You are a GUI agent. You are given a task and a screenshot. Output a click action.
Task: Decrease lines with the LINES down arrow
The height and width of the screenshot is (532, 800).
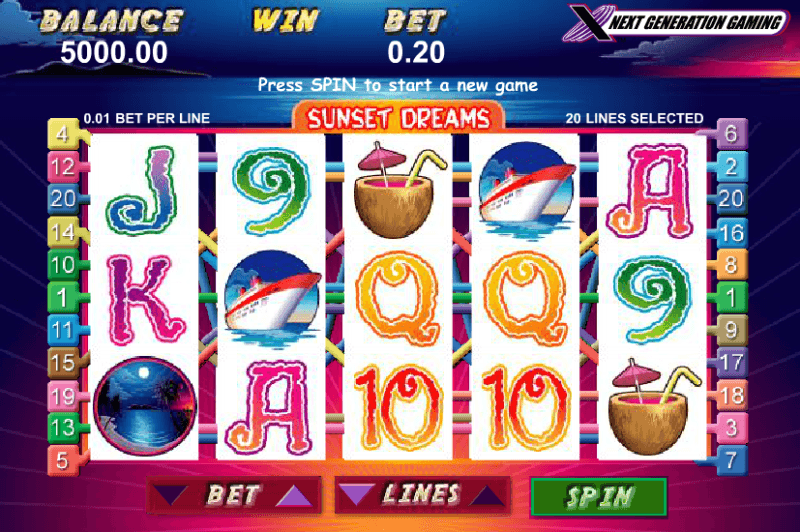[x=356, y=495]
